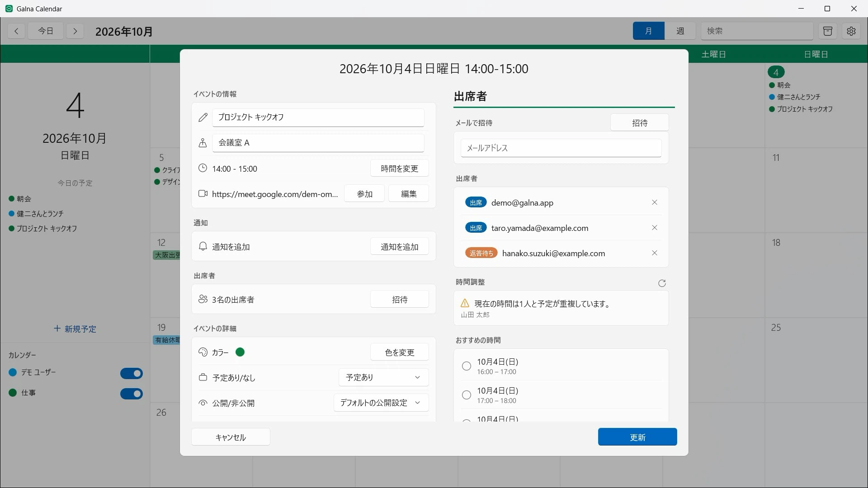The image size is (868, 488).
Task: Open settings gear icon
Action: click(x=851, y=31)
